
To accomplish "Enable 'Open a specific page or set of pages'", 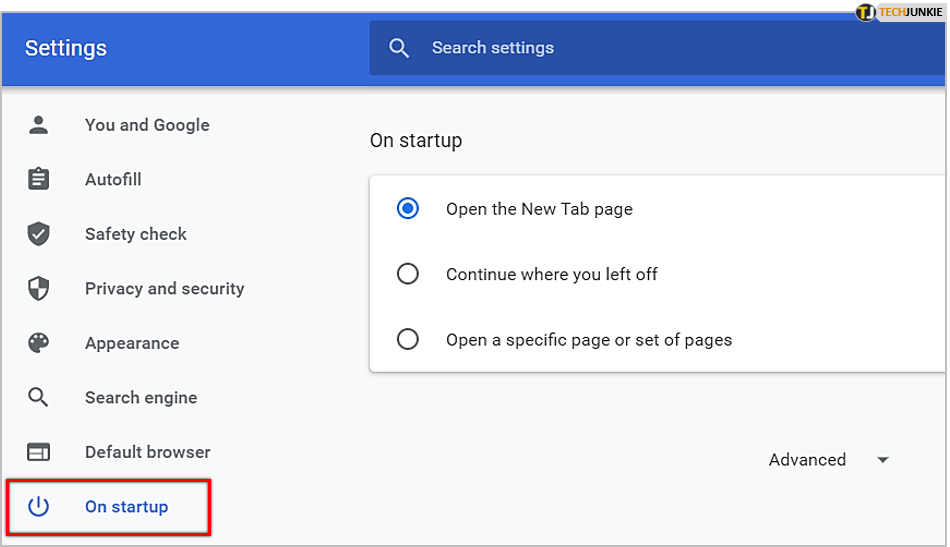I will [408, 340].
